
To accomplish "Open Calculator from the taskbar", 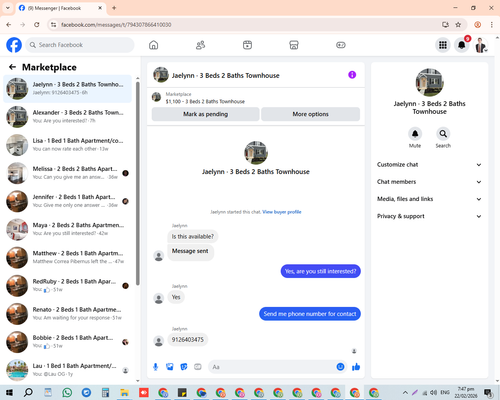I will pyautogui.click(x=105, y=392).
